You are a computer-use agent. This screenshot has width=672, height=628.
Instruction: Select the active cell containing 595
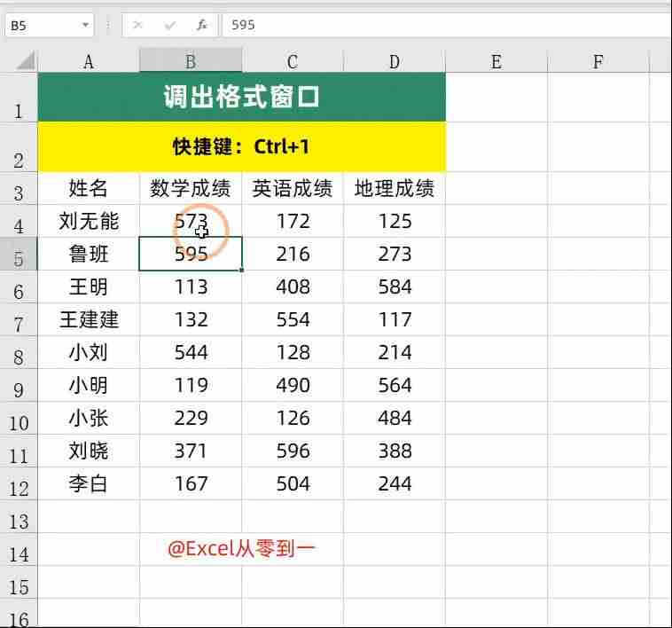point(191,254)
